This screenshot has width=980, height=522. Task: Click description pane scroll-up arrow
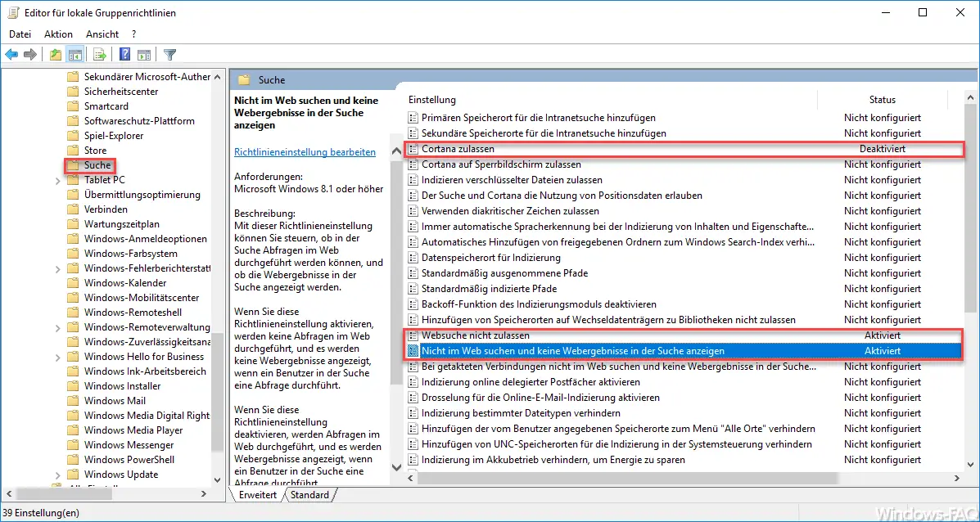coord(395,151)
